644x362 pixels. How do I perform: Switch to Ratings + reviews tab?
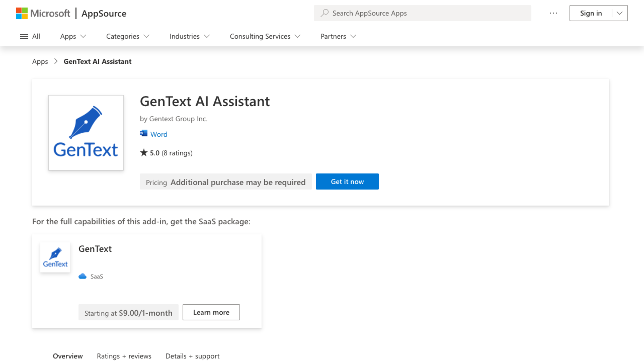124,356
